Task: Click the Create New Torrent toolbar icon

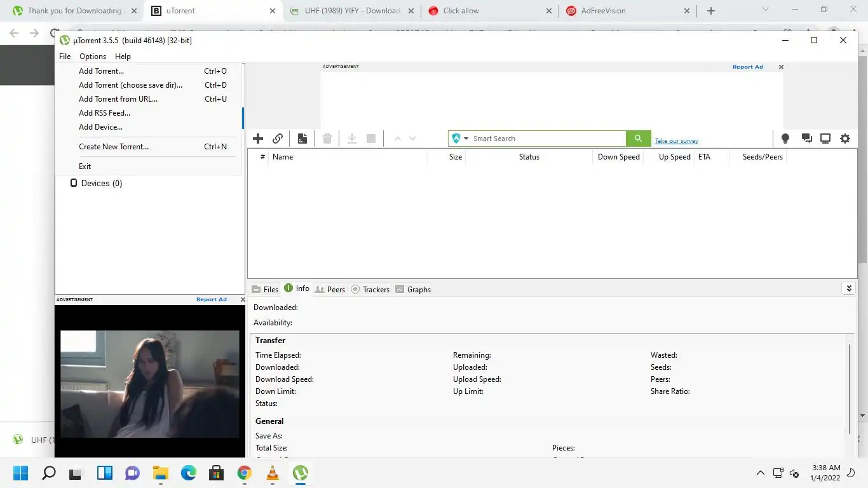Action: 302,139
